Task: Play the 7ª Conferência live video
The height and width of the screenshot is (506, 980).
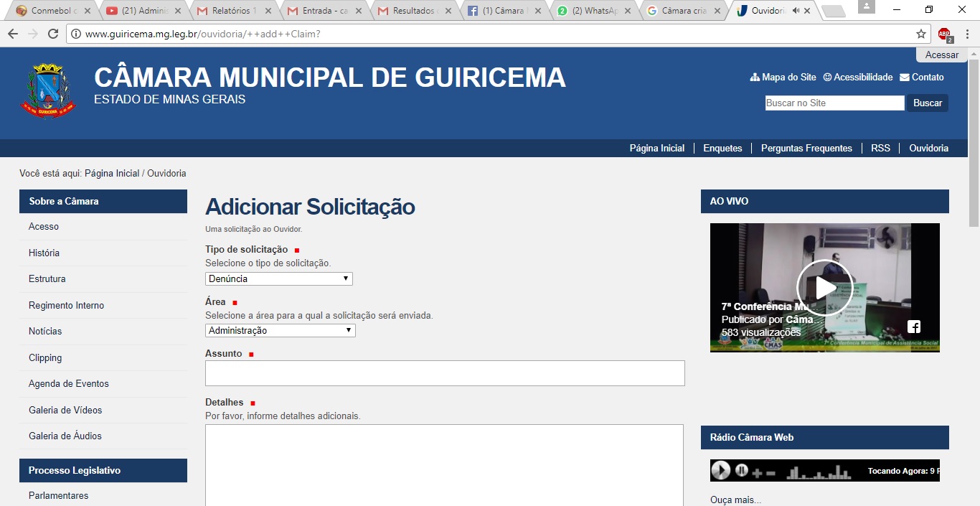Action: 824,287
